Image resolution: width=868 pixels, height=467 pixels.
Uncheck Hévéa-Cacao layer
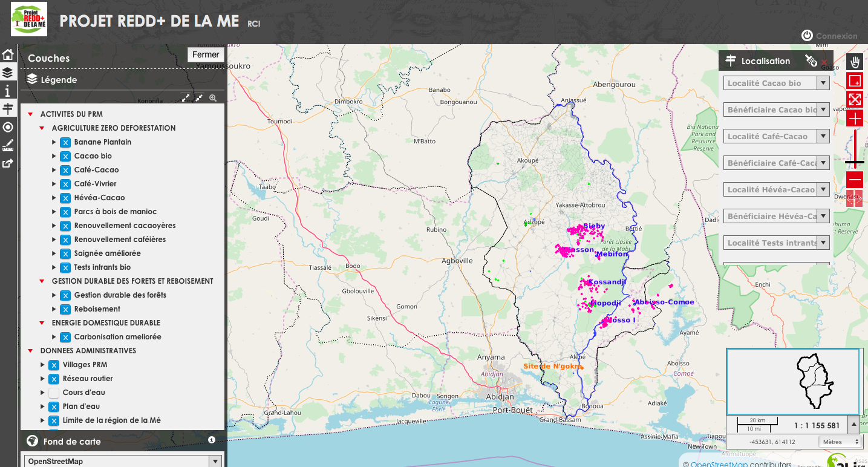[65, 198]
